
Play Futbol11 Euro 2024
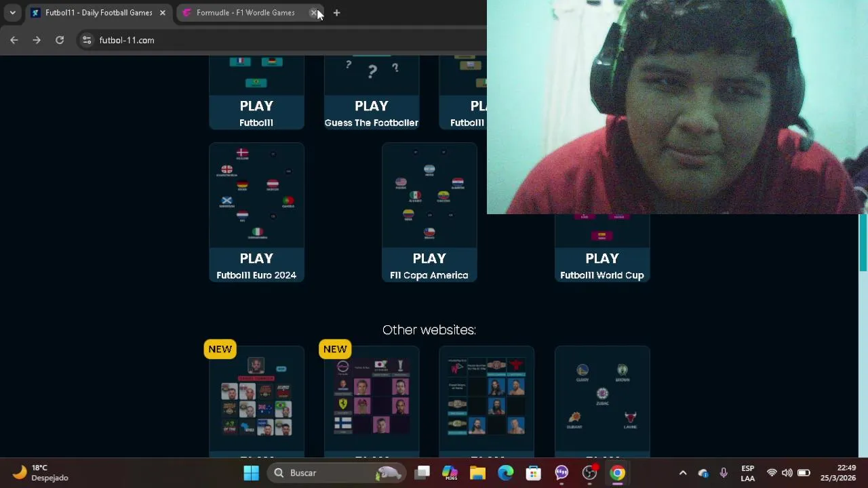256,265
